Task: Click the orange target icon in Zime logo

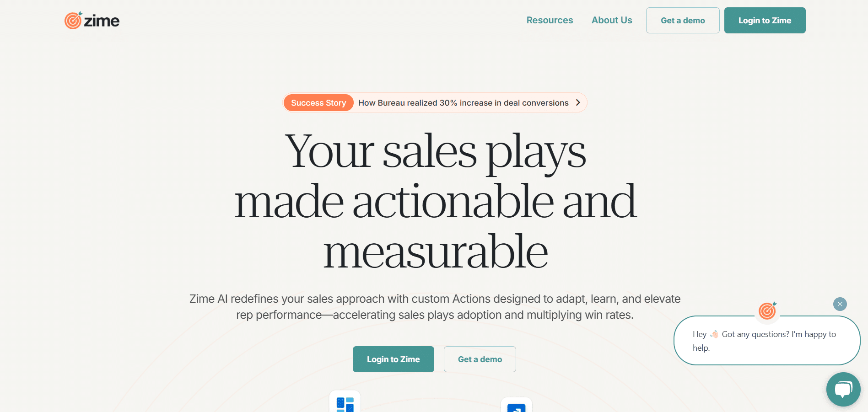Action: pos(73,21)
